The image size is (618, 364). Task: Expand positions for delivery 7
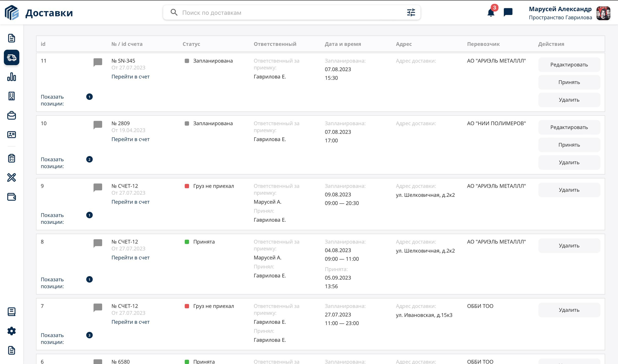pos(52,338)
